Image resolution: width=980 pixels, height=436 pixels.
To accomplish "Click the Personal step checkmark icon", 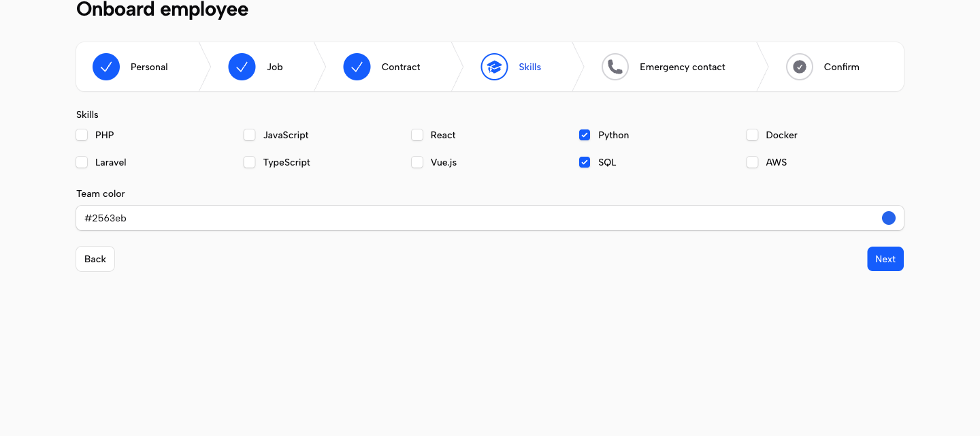I will click(106, 67).
